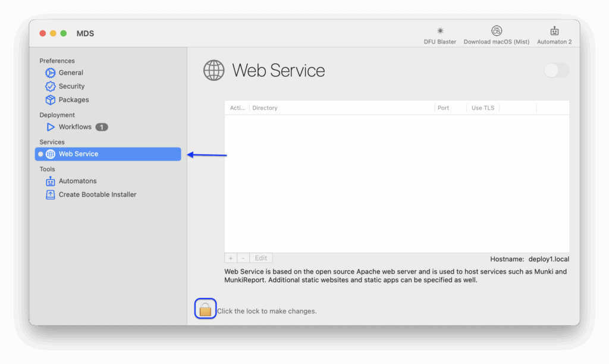609x364 pixels.
Task: Click the Port column header
Action: pyautogui.click(x=443, y=108)
